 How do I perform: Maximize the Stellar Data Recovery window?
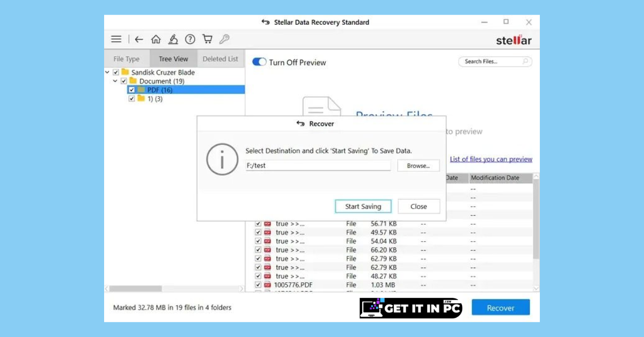(506, 22)
